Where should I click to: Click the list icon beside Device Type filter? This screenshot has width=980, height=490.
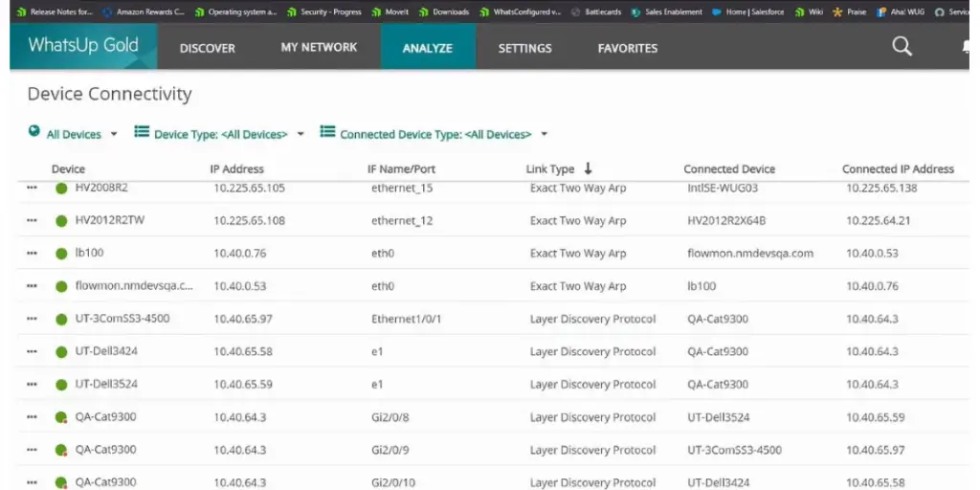pos(142,132)
